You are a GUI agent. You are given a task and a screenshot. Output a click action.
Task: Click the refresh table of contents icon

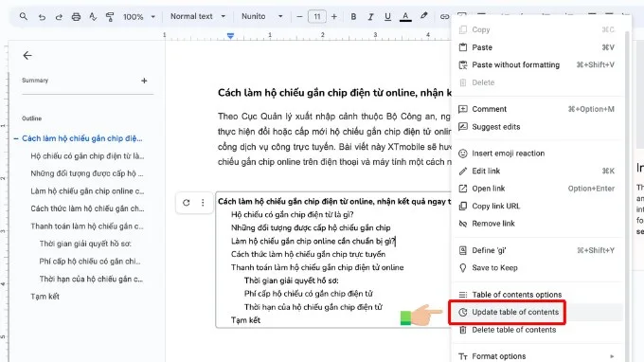click(186, 203)
